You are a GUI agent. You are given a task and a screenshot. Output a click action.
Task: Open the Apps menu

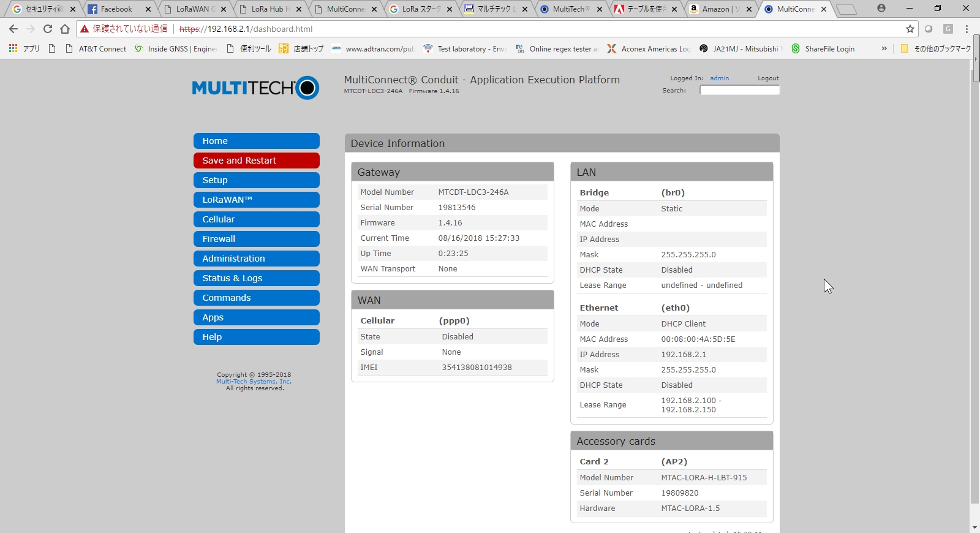256,317
